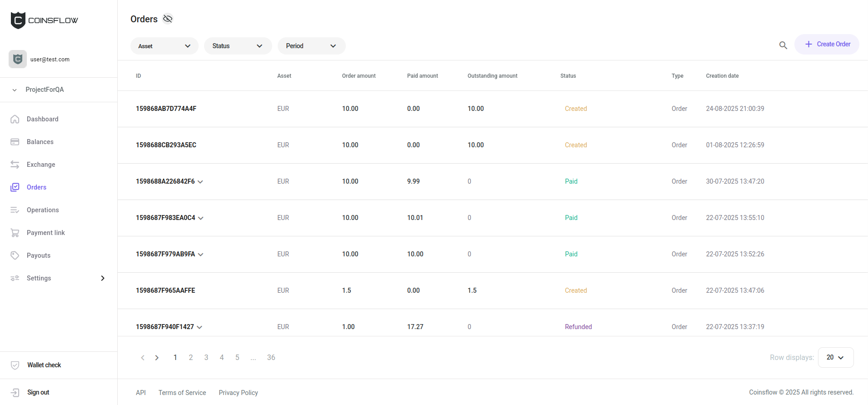Screen dimensions: 868x405
Task: Click Sign out in the sidebar
Action: click(38, 392)
